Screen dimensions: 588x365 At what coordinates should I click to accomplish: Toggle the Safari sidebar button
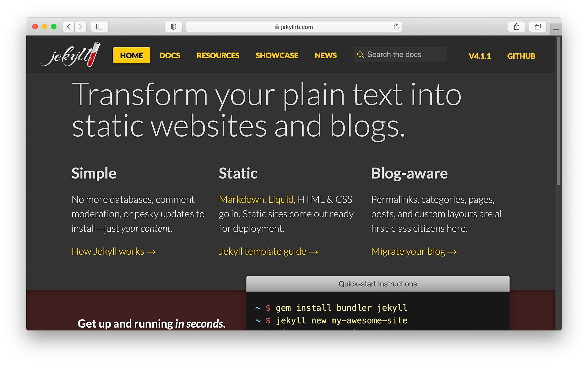100,27
